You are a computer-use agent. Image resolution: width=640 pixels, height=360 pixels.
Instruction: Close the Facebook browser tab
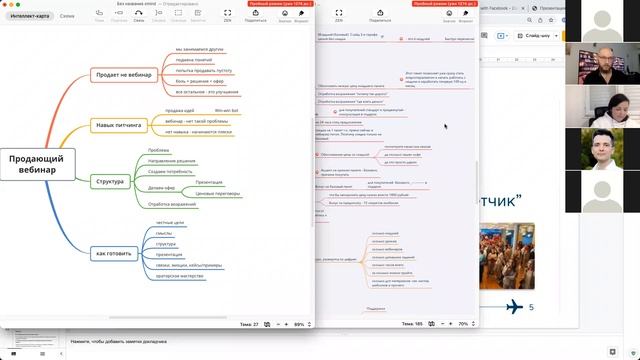click(523, 8)
